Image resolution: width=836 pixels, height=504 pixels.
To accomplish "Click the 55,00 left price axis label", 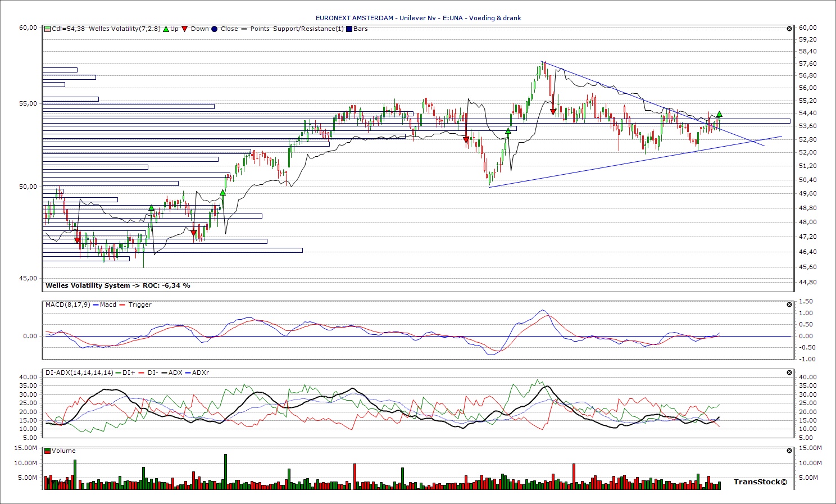I will pos(29,103).
